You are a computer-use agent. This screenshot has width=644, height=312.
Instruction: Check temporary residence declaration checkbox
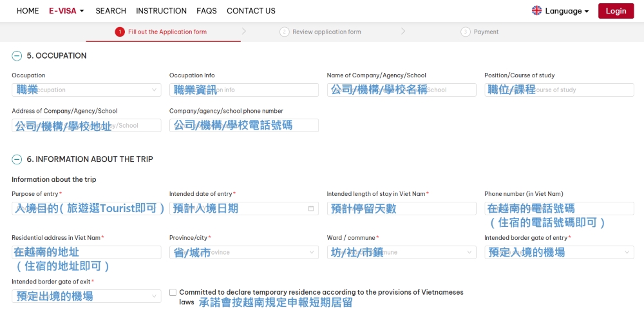pyautogui.click(x=173, y=293)
